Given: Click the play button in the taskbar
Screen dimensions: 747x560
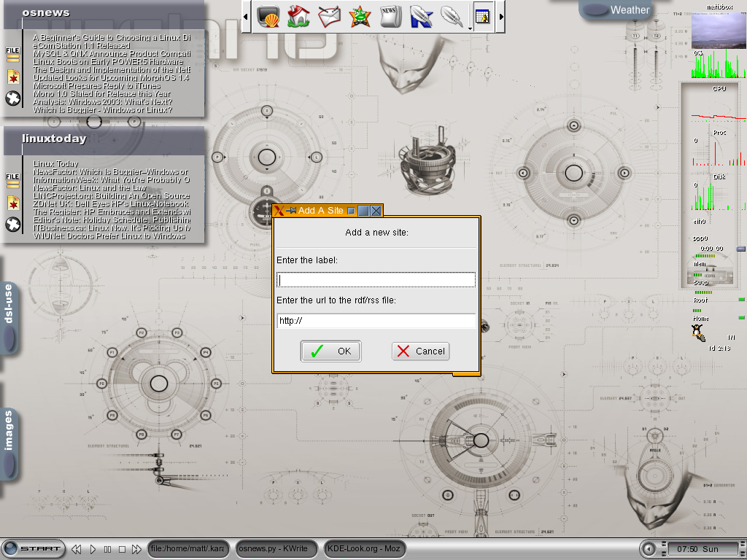Looking at the screenshot, I should point(93,549).
